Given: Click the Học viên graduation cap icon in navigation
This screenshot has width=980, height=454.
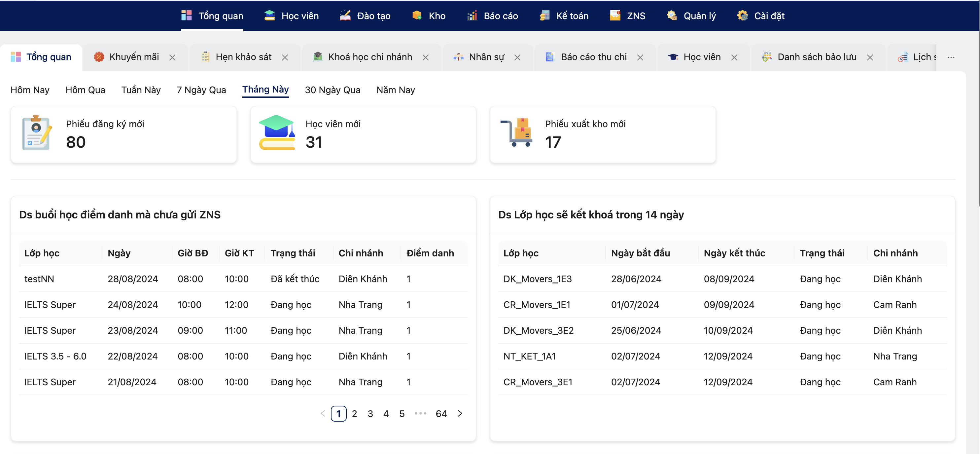Looking at the screenshot, I should tap(269, 16).
